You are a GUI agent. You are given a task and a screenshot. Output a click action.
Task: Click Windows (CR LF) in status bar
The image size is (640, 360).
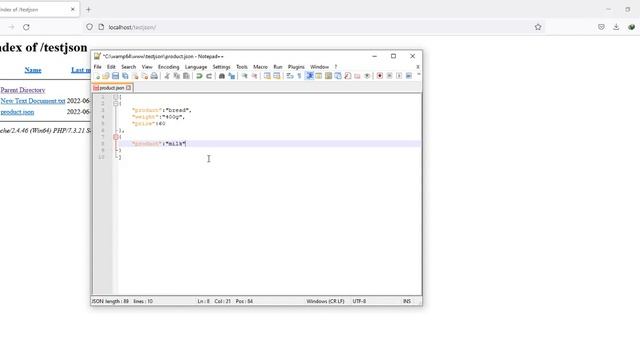point(325,301)
